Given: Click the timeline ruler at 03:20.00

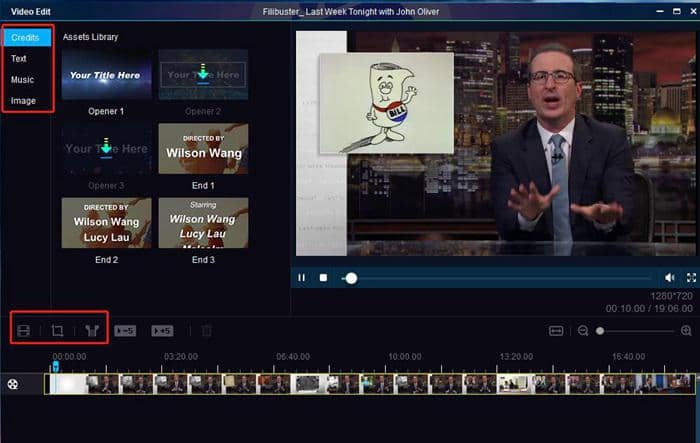Looking at the screenshot, I should tap(181, 357).
